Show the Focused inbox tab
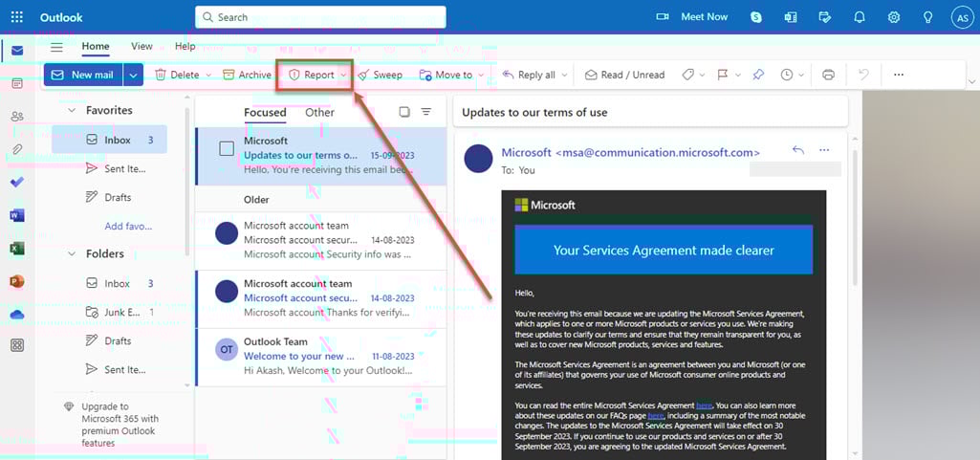Screen dimensions: 980x460 point(265,113)
